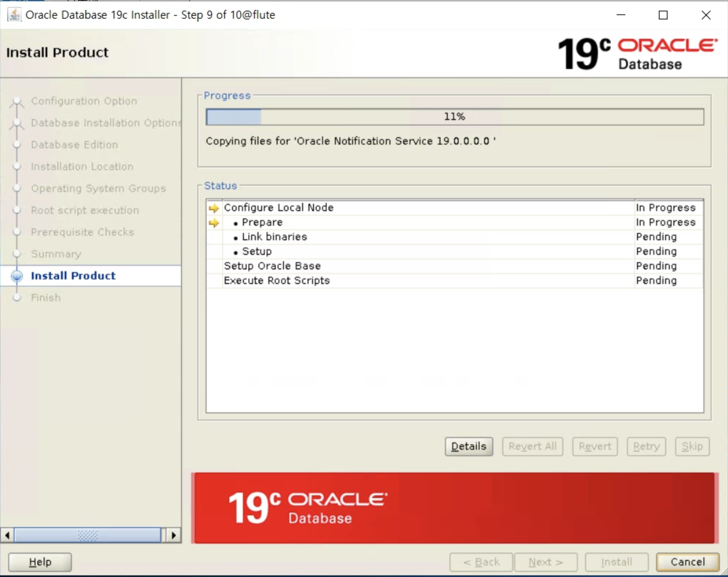Click the Install button
728x577 pixels.
coord(617,562)
